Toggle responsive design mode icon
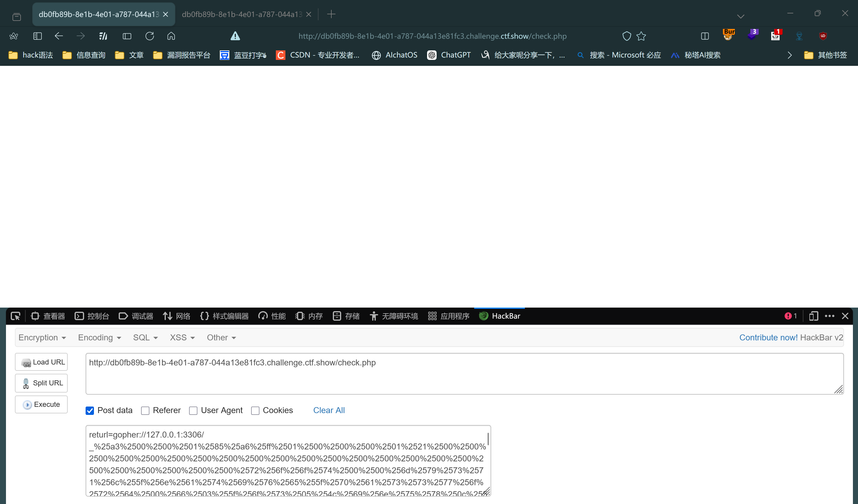This screenshot has width=858, height=504. coord(813,316)
